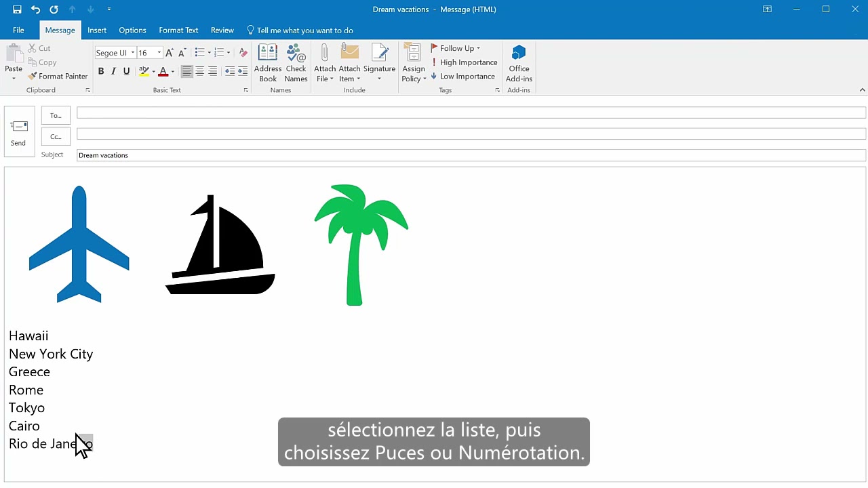
Task: Collapse the ribbon
Action: click(862, 90)
